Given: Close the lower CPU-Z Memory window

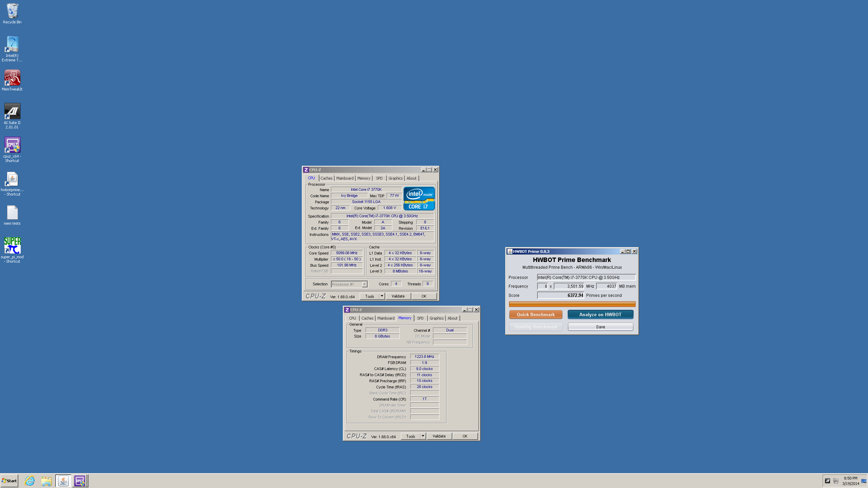Looking at the screenshot, I should (476, 310).
